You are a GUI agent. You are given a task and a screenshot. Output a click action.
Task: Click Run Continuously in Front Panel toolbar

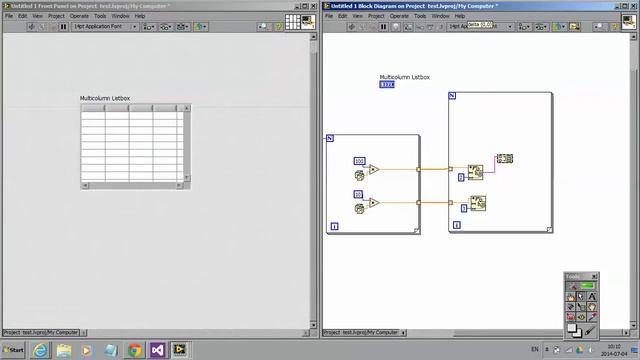coord(42,27)
